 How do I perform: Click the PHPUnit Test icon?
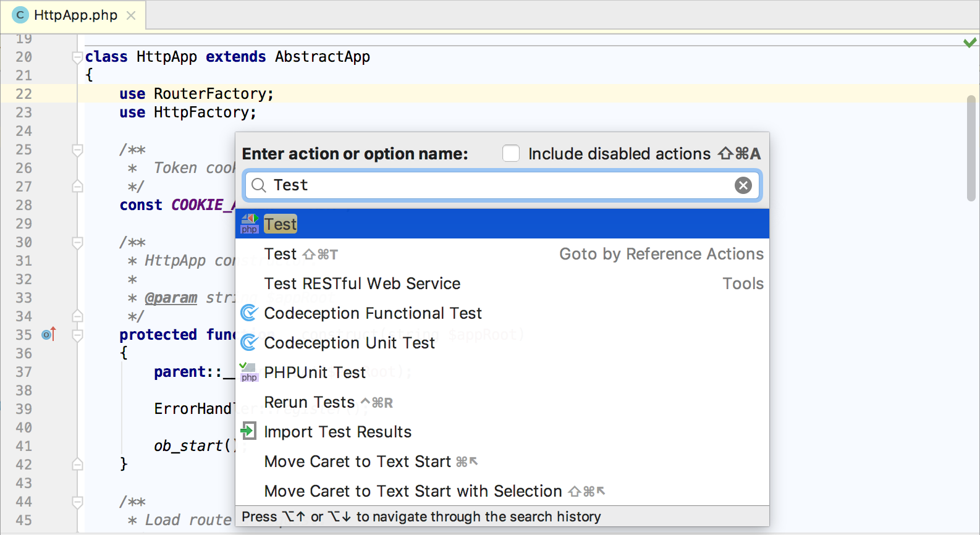click(249, 372)
